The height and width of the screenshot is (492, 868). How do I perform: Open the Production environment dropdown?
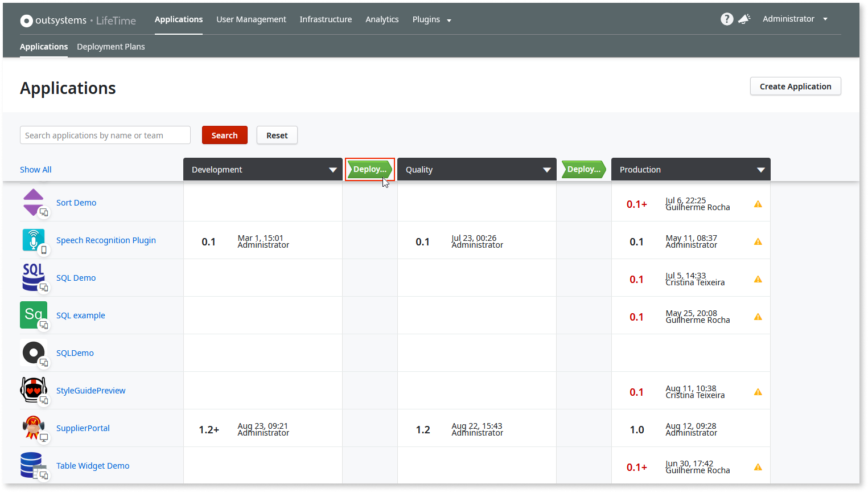coord(761,169)
